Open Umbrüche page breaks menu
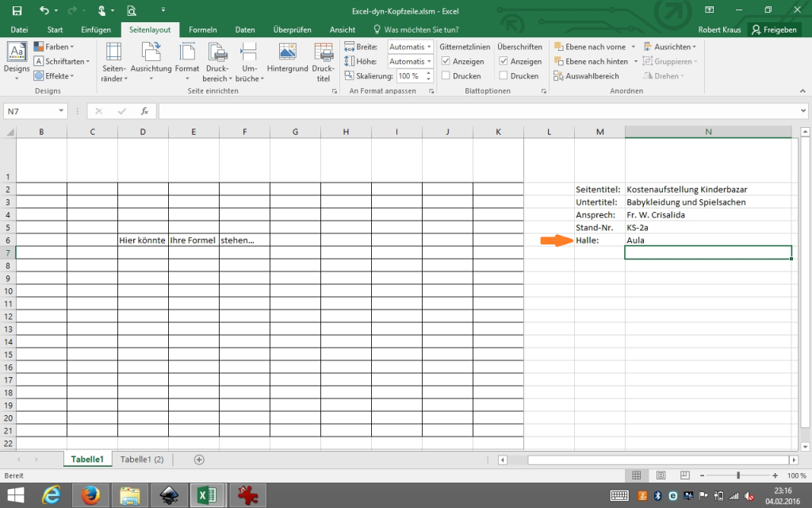The image size is (812, 508). pos(249,62)
